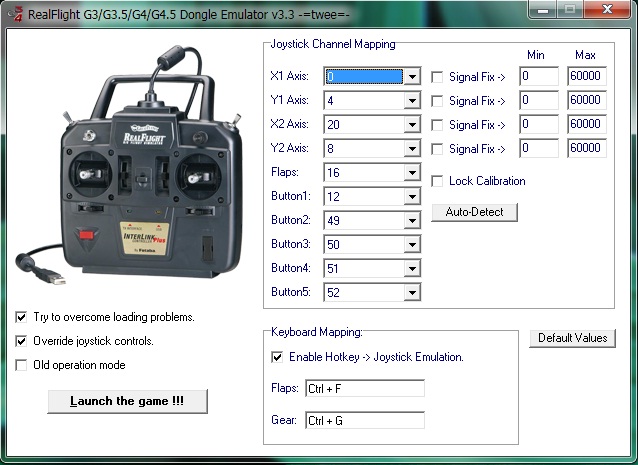Click the X1 Axis Min field

point(539,76)
